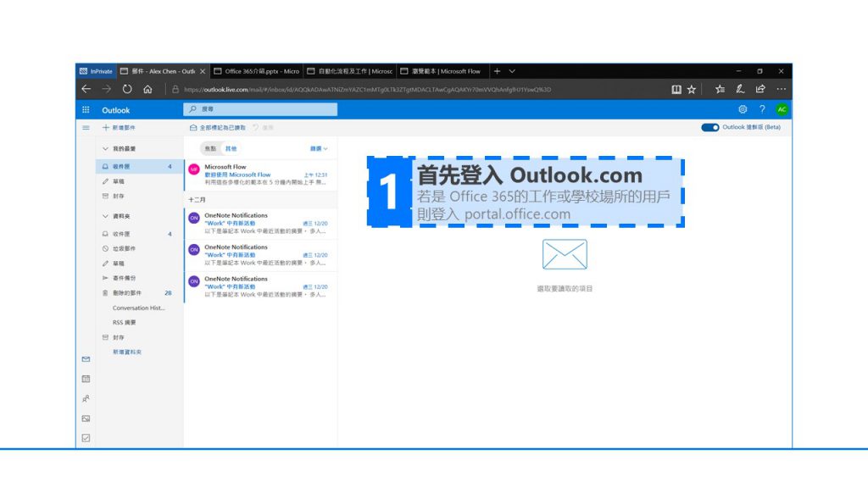Viewport: 868px width, 488px height.
Task: Open the People module icon
Action: click(x=86, y=399)
